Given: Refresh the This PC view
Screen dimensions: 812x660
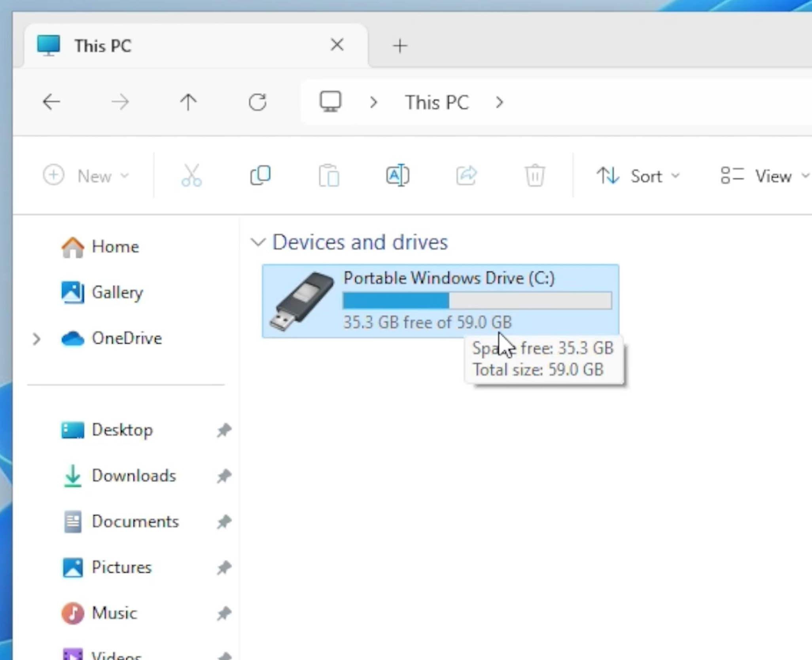Looking at the screenshot, I should [257, 102].
